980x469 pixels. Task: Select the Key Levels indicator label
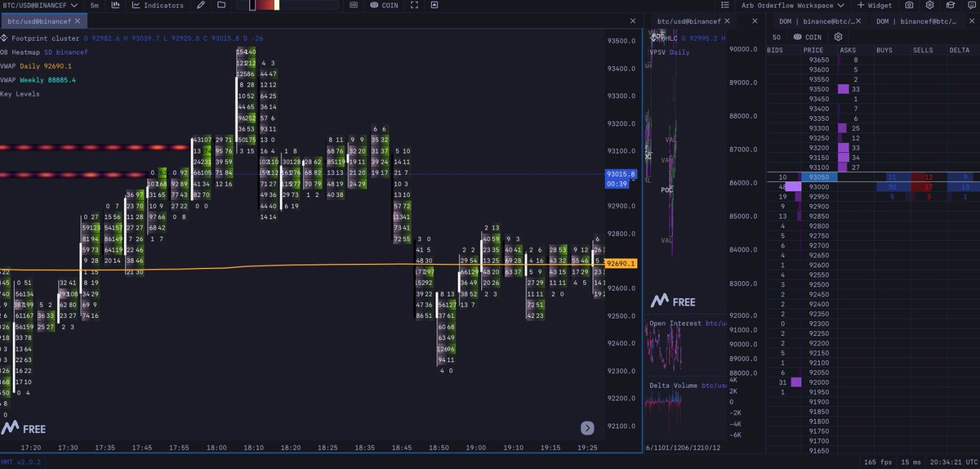[x=20, y=94]
